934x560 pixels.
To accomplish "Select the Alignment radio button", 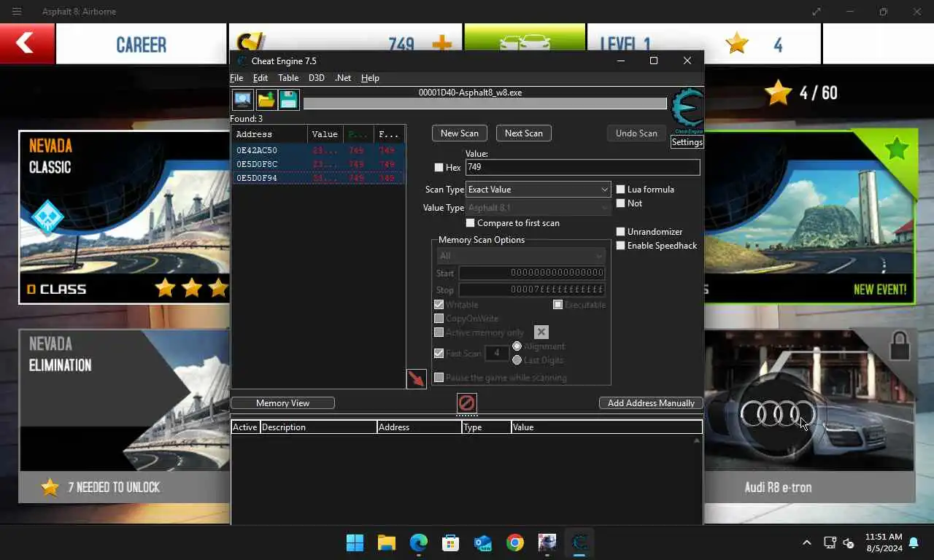I will (x=517, y=346).
